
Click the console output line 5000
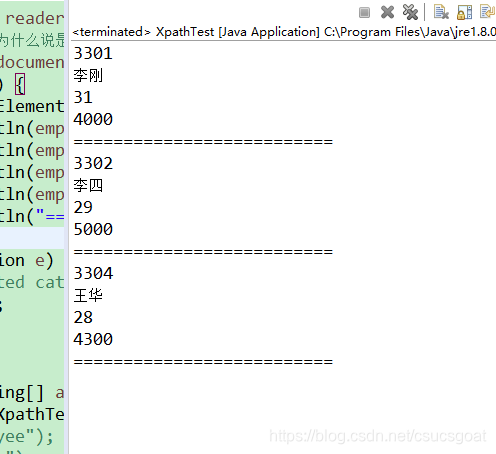click(93, 229)
